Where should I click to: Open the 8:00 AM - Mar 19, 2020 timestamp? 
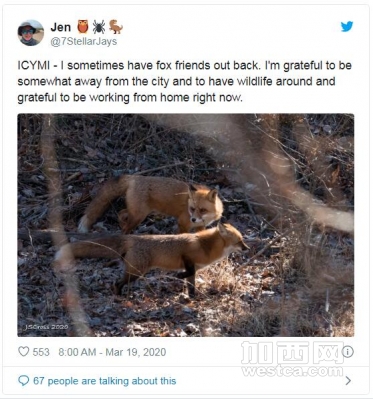point(112,352)
